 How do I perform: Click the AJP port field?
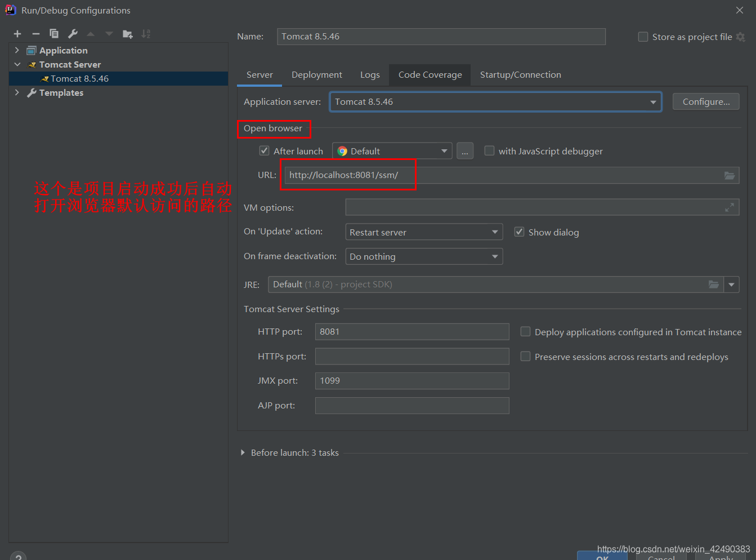412,406
